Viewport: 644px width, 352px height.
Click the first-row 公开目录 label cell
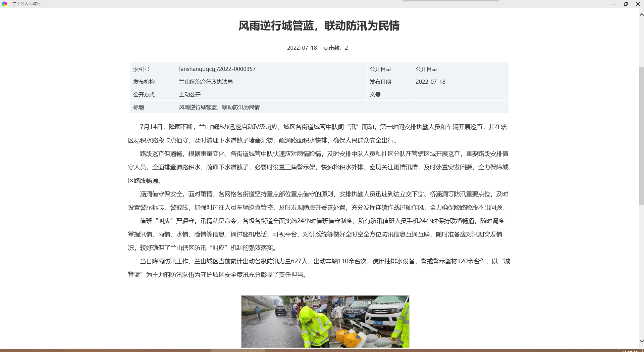coord(390,69)
